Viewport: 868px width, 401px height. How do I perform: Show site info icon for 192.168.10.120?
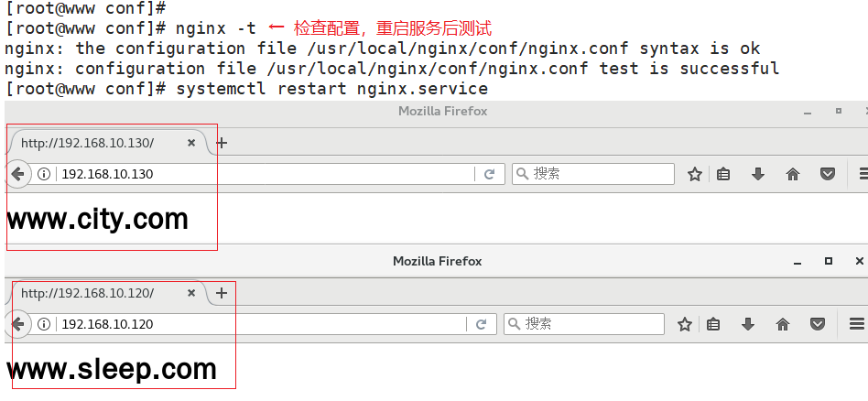coord(43,324)
